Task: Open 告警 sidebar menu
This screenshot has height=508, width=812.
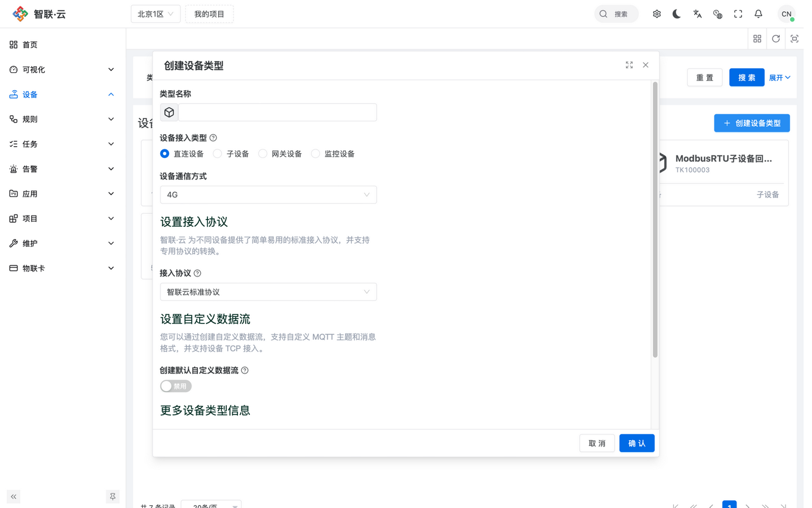Action: (x=63, y=169)
